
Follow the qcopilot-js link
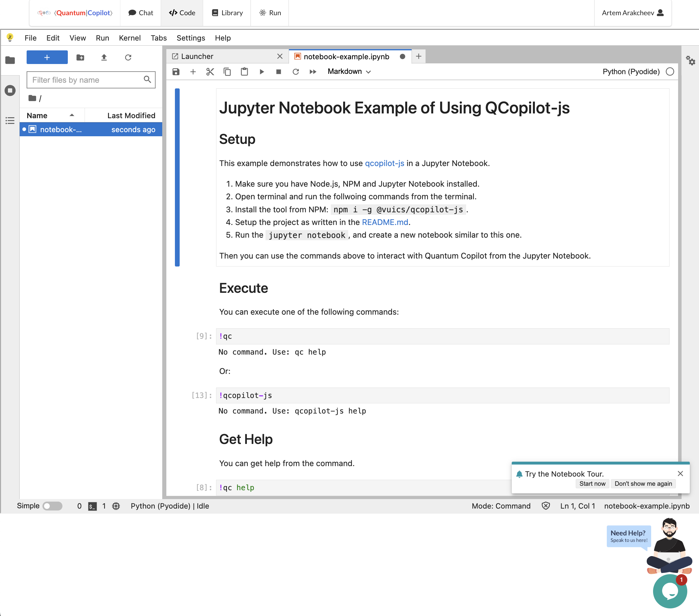(384, 164)
